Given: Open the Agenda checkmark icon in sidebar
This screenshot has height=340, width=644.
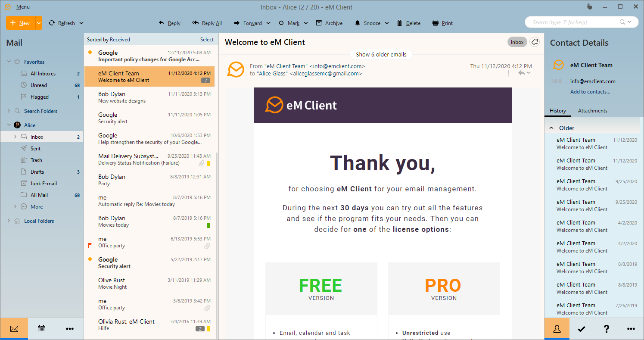Looking at the screenshot, I should coord(582,329).
